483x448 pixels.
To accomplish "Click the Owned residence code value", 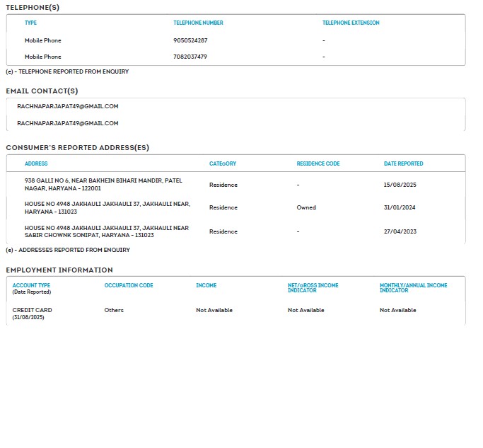I will [x=306, y=208].
